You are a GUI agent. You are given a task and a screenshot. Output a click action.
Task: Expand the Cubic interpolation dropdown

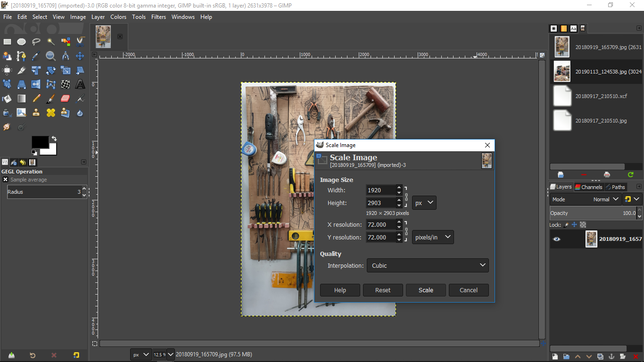(427, 265)
